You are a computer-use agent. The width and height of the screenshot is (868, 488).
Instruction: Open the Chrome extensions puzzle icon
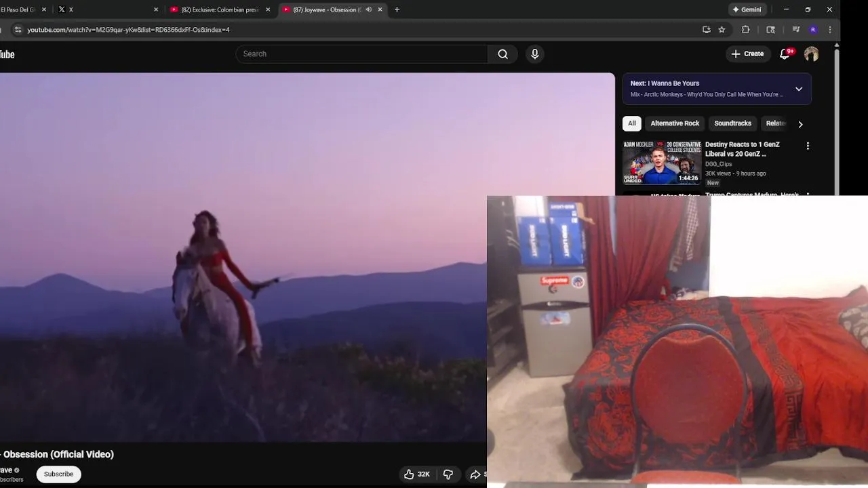(745, 30)
